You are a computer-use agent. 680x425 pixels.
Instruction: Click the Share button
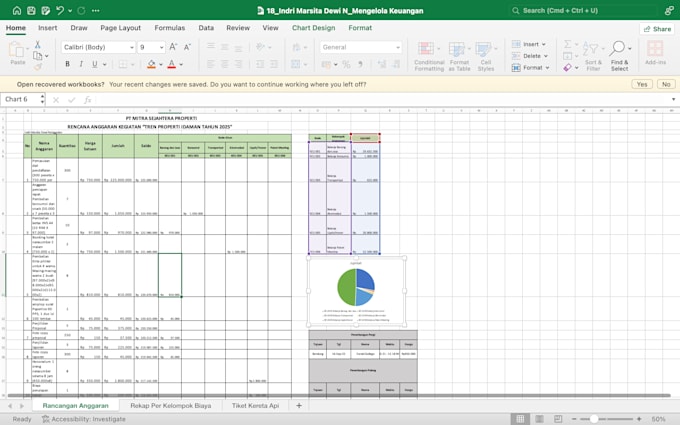coord(657,29)
